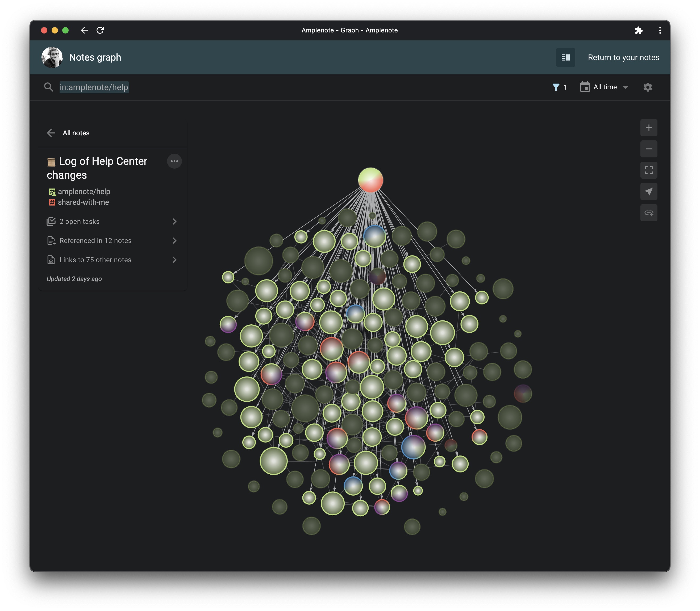
Task: Fit graph to screen icon
Action: tap(648, 170)
